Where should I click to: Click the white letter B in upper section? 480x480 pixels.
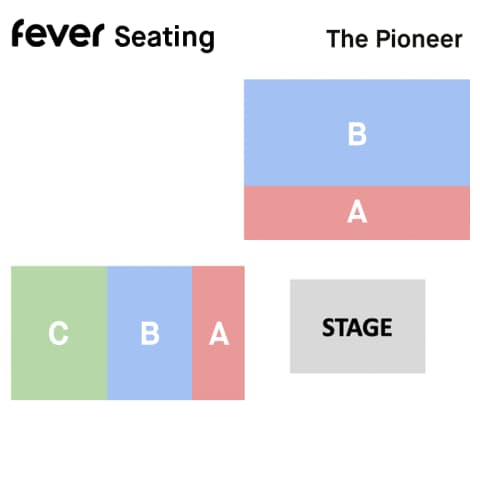click(357, 134)
